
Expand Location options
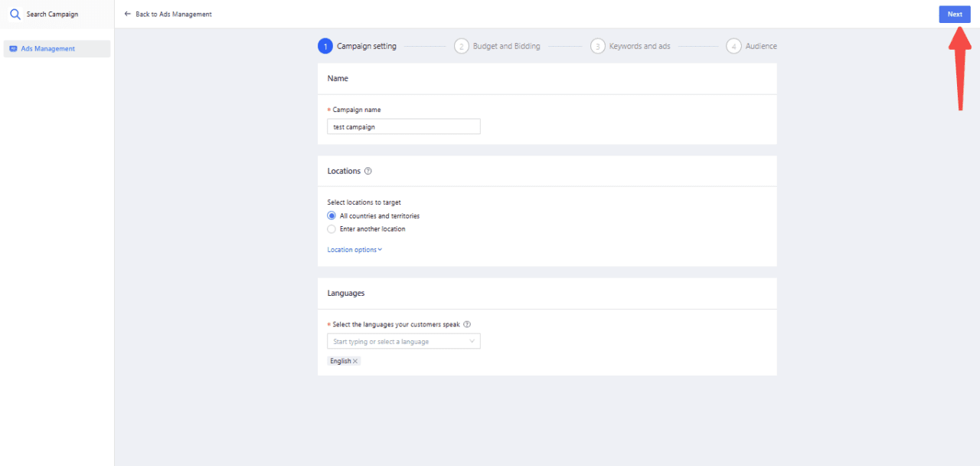coord(354,250)
